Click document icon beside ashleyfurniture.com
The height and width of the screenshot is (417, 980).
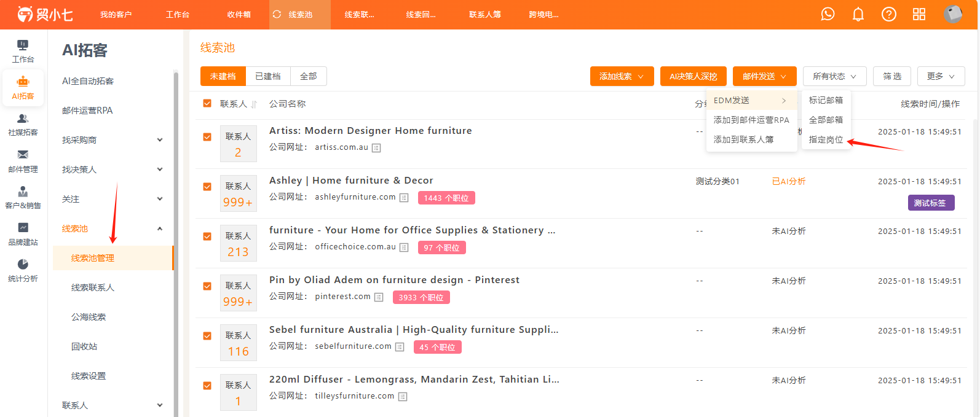tap(404, 198)
